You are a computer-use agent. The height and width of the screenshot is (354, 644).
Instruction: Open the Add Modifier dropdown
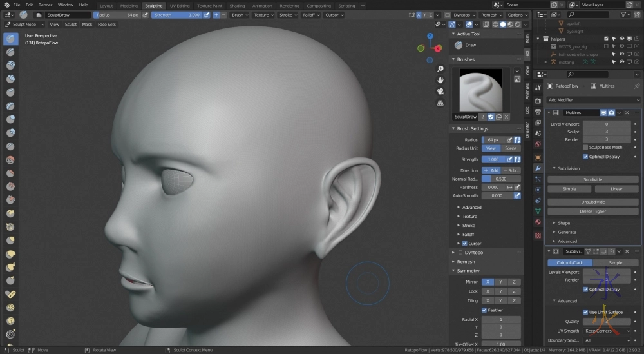pyautogui.click(x=593, y=100)
